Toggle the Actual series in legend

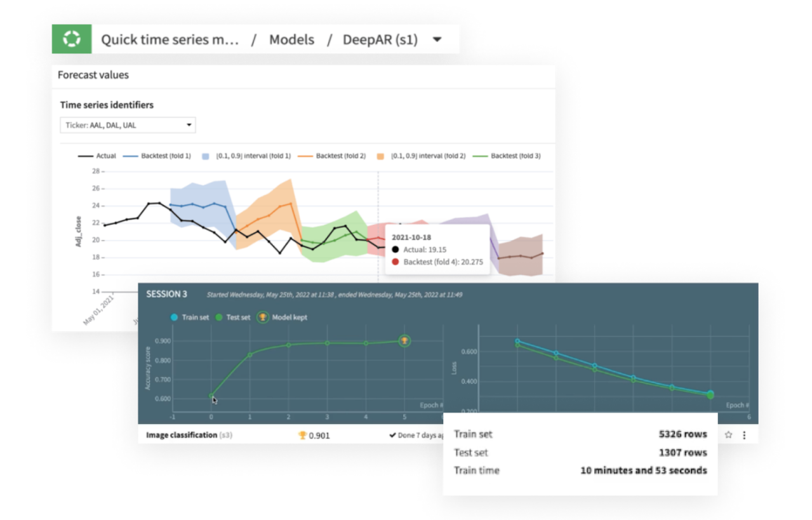click(97, 156)
